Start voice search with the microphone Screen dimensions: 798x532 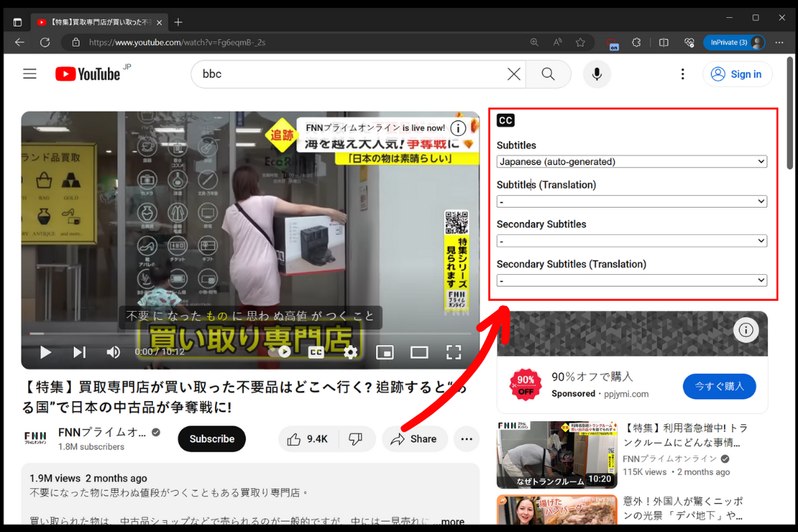tap(596, 74)
